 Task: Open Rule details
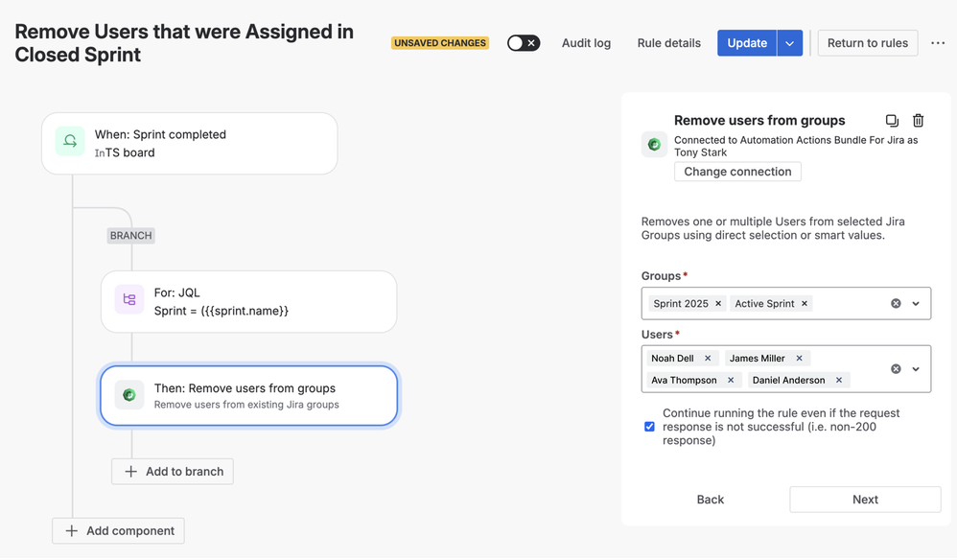coord(669,43)
